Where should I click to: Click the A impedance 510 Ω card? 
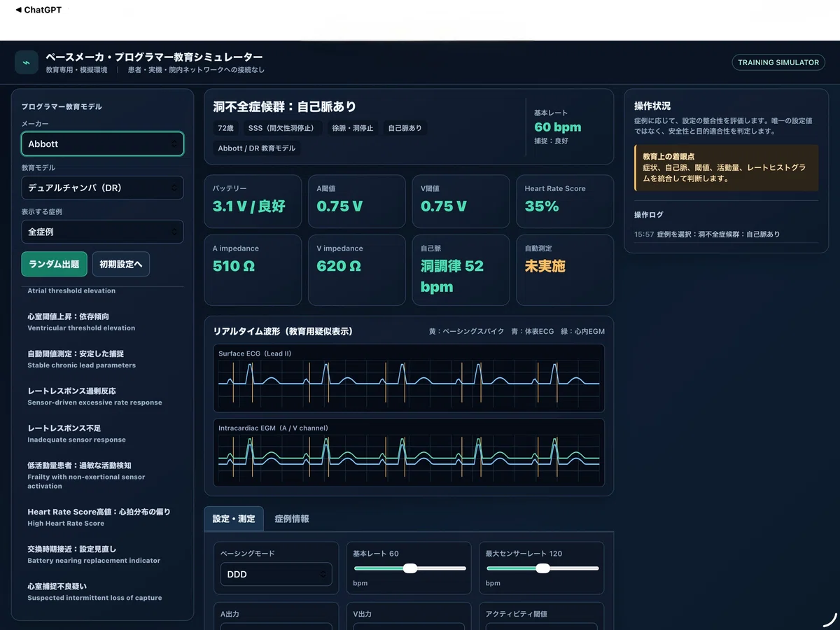(x=253, y=270)
